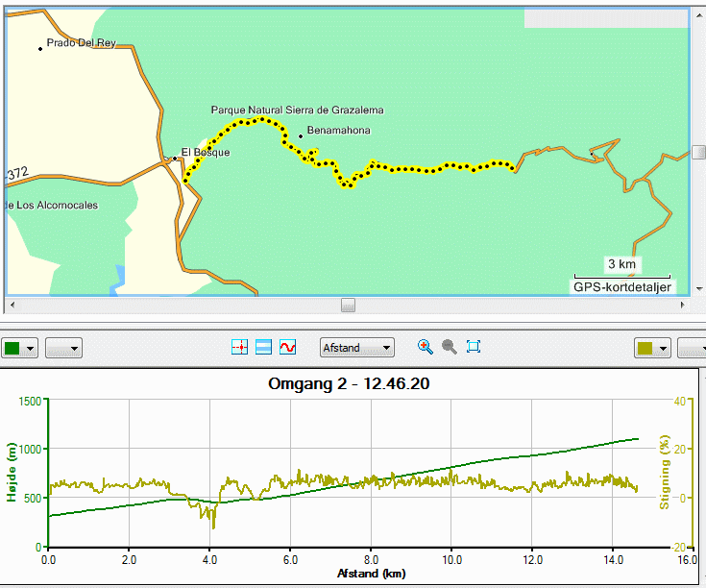The width and height of the screenshot is (706, 588).
Task: Click the GPS-kortdetaljer label on map
Action: 622,287
